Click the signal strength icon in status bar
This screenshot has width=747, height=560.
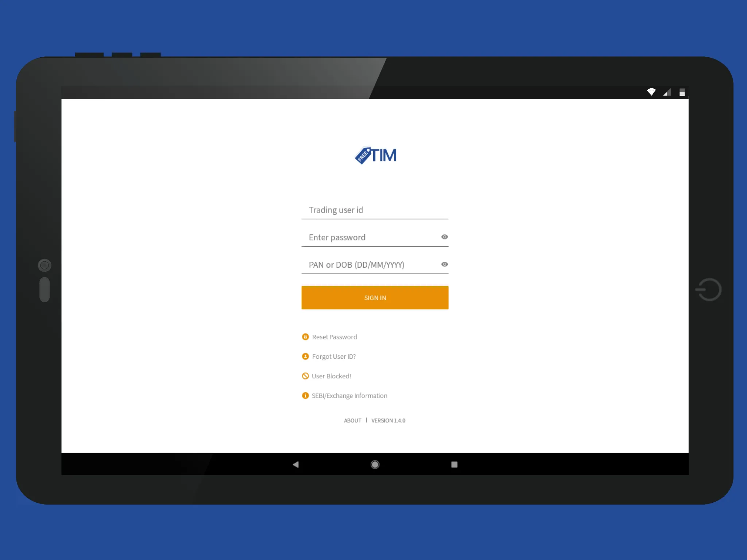(665, 92)
